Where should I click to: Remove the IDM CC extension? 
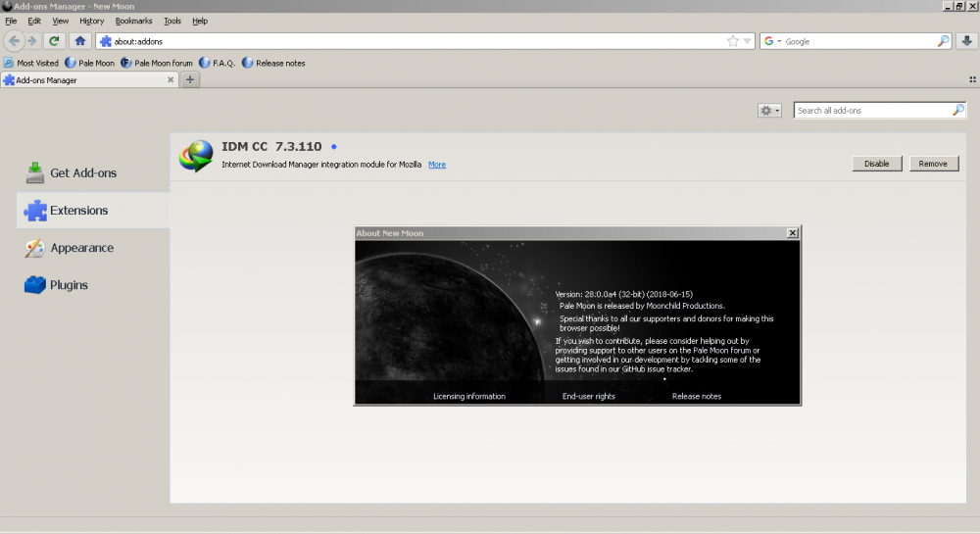pos(933,164)
